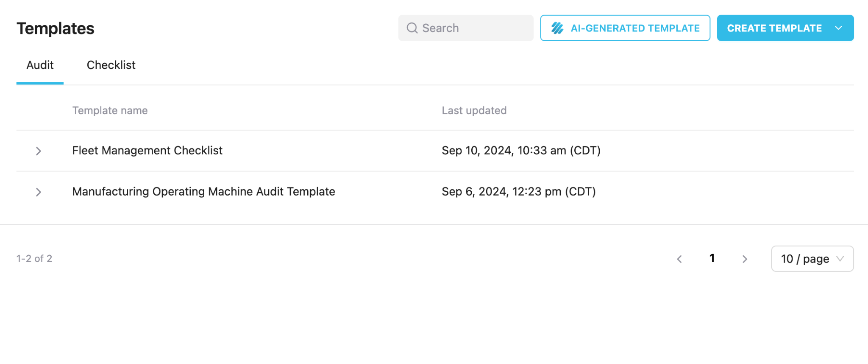
Task: Open the 10 / page size dropdown
Action: pos(812,259)
